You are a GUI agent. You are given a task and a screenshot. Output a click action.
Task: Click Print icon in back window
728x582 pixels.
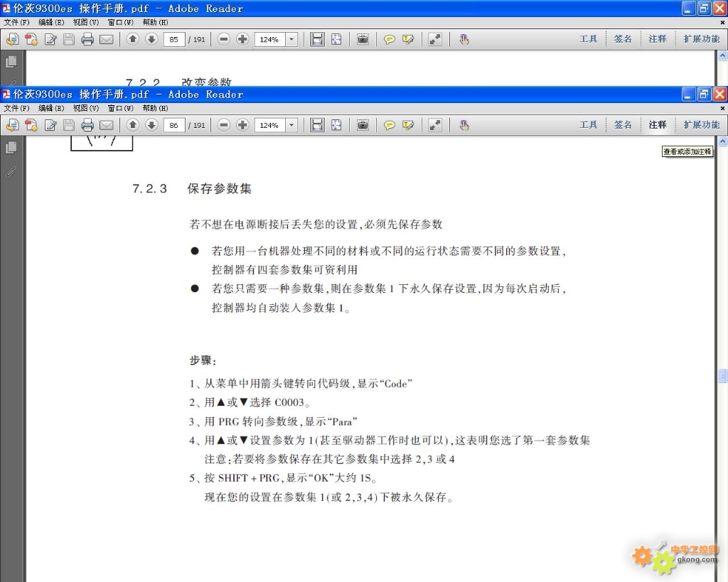click(x=87, y=40)
